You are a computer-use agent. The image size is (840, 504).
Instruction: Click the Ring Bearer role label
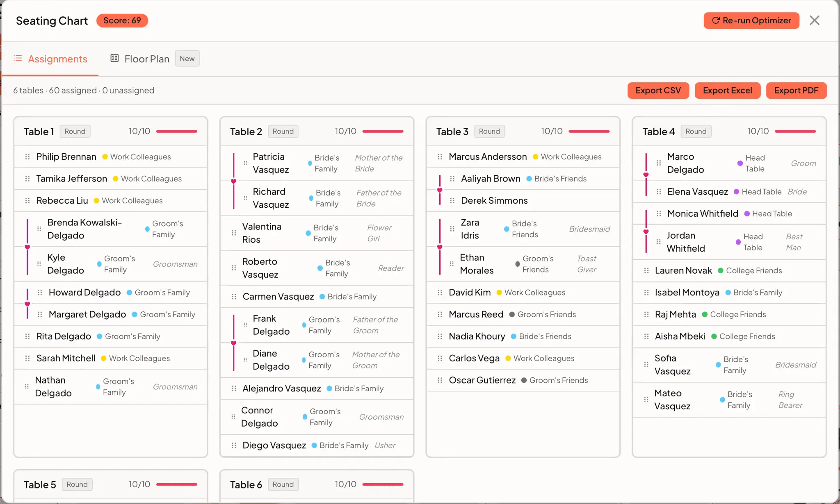click(x=790, y=400)
